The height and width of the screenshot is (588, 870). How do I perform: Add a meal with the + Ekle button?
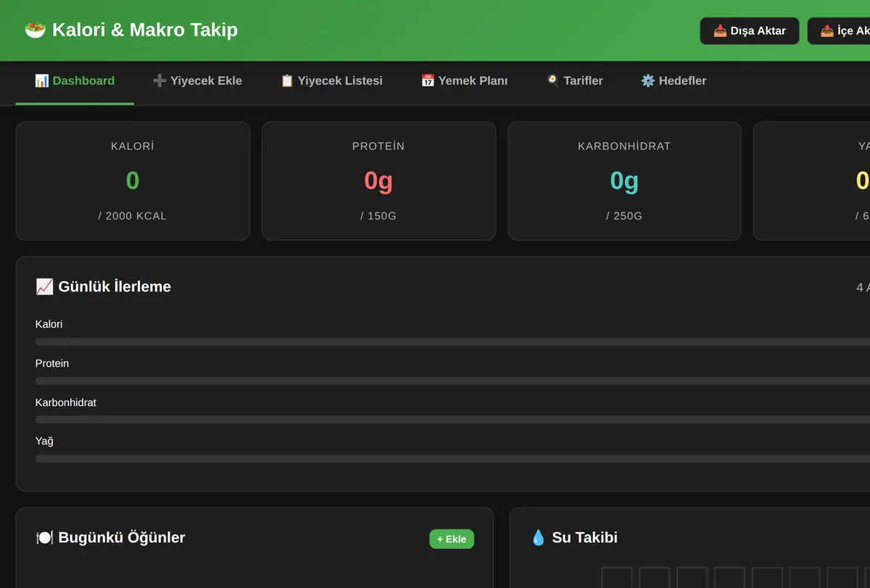click(452, 539)
